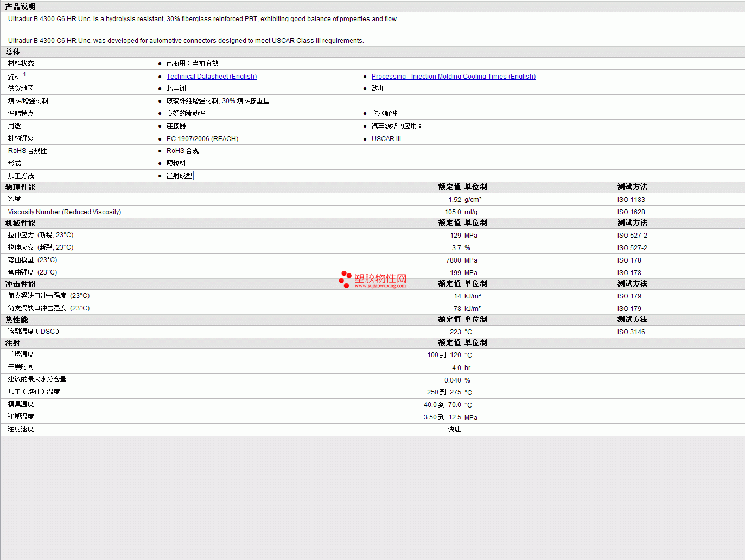The image size is (745, 560).
Task: Select the 建议的最大水分含量 row label
Action: click(37, 379)
